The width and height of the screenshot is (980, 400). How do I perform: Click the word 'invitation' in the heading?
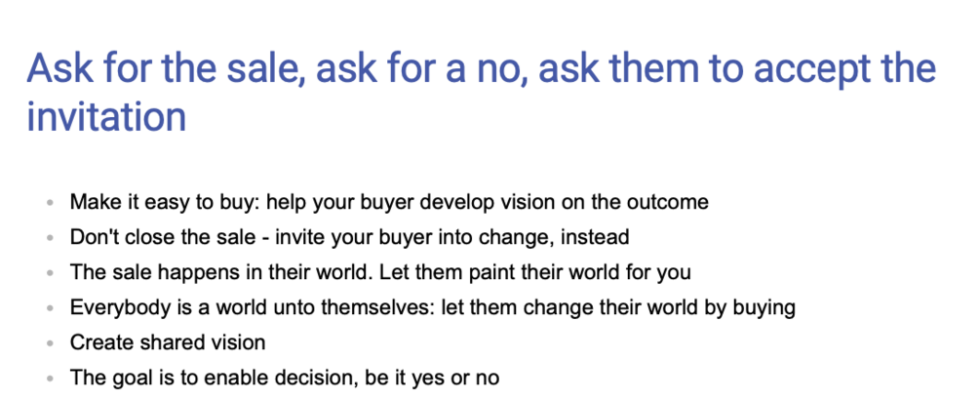coord(106,118)
